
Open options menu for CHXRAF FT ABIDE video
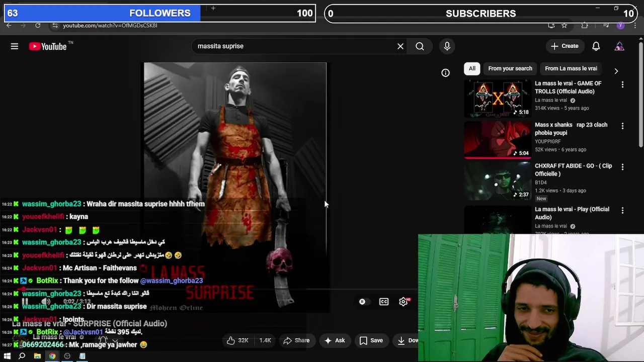pos(622,167)
